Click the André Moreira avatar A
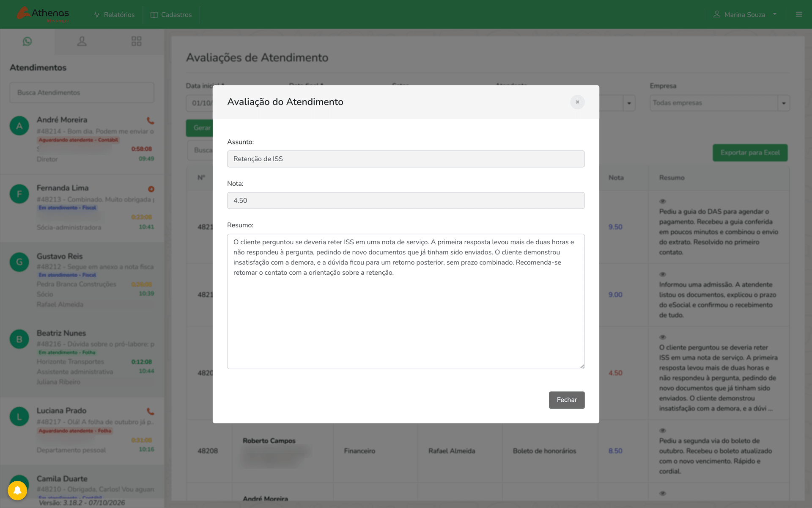Image resolution: width=812 pixels, height=508 pixels. click(19, 126)
